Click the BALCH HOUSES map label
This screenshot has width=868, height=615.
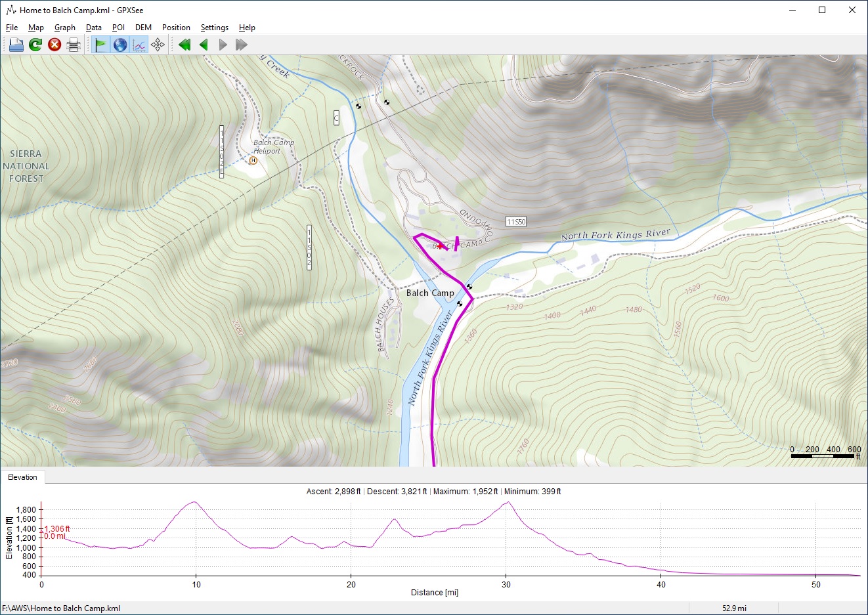(385, 324)
